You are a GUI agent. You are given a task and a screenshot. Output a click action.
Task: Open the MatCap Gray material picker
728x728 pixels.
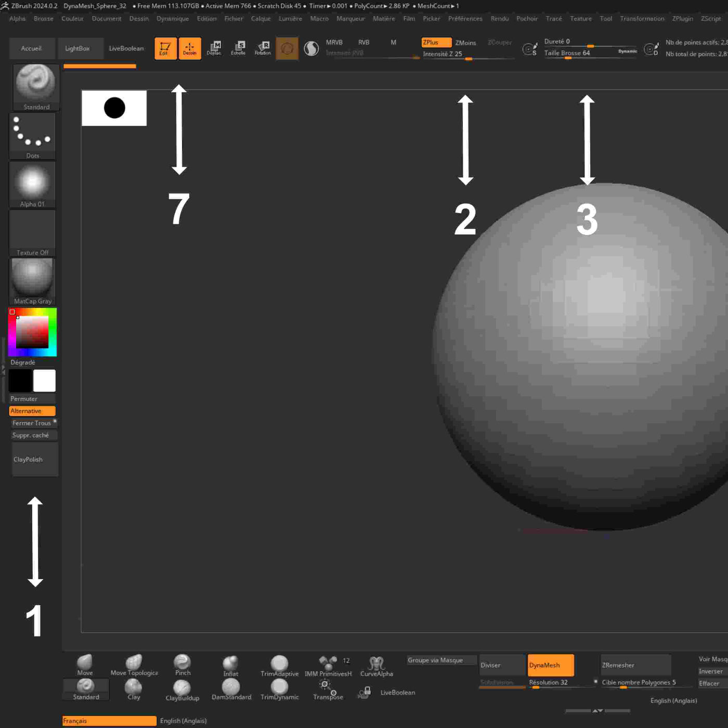pyautogui.click(x=32, y=281)
